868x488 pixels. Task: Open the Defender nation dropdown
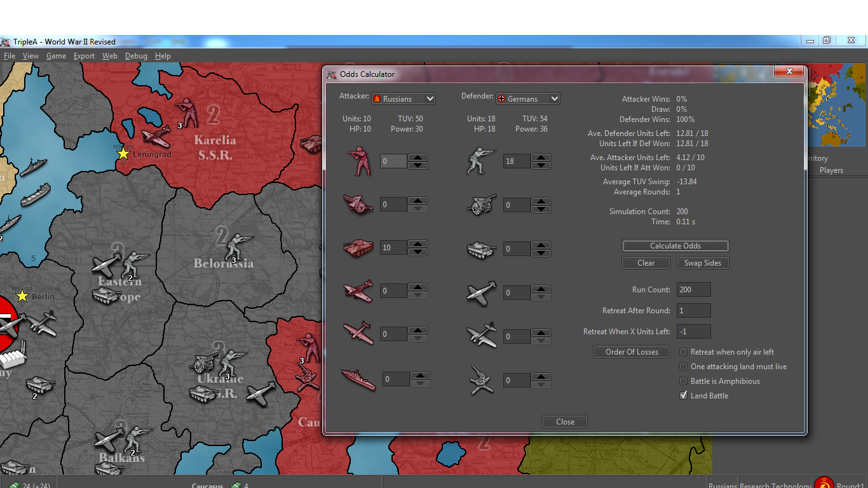528,98
